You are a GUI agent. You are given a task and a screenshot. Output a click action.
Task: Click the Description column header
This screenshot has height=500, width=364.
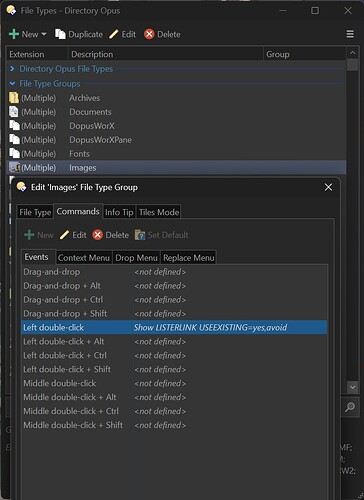pos(166,54)
